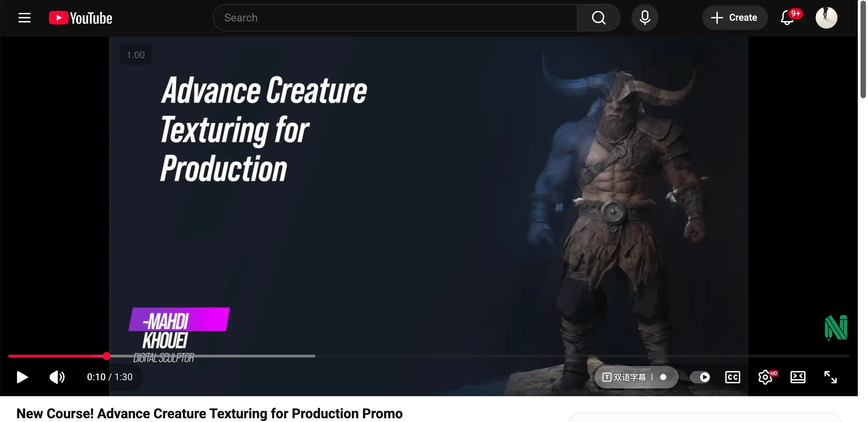The image size is (868, 422).
Task: Open the account avatar menu
Action: coord(826,18)
